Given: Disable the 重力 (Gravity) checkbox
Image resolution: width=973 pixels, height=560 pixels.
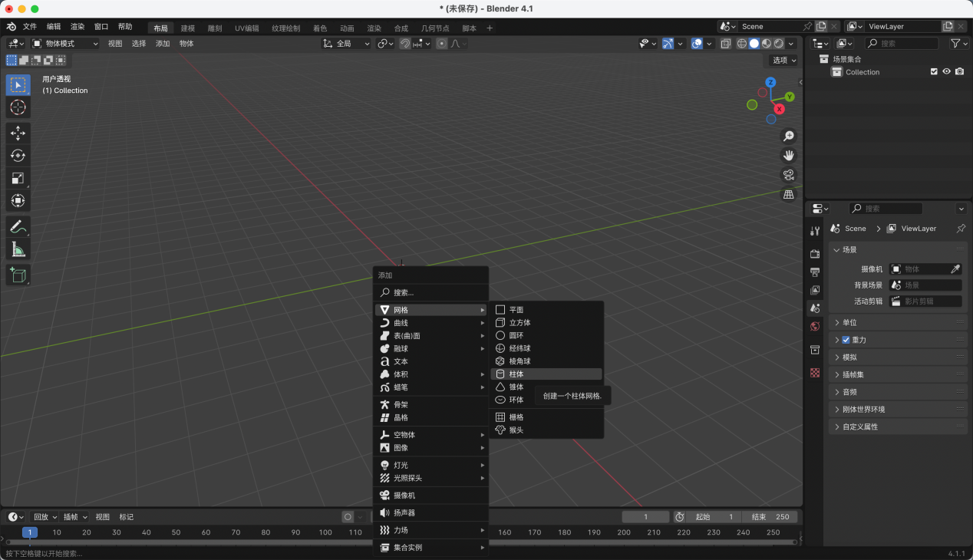Looking at the screenshot, I should (x=846, y=340).
